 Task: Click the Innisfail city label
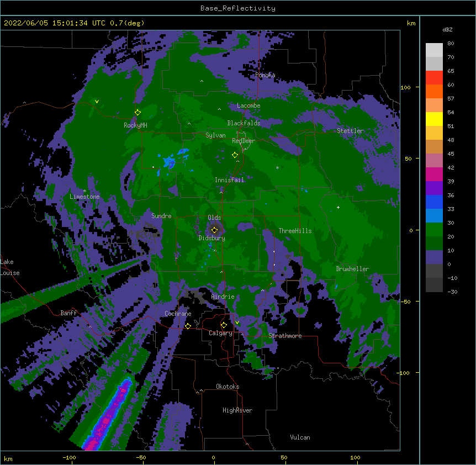point(229,180)
